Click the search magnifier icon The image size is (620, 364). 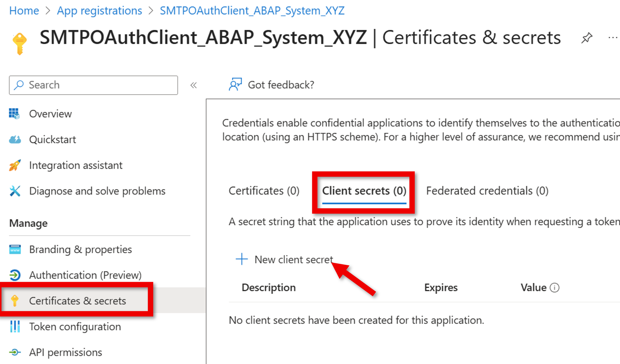click(19, 85)
